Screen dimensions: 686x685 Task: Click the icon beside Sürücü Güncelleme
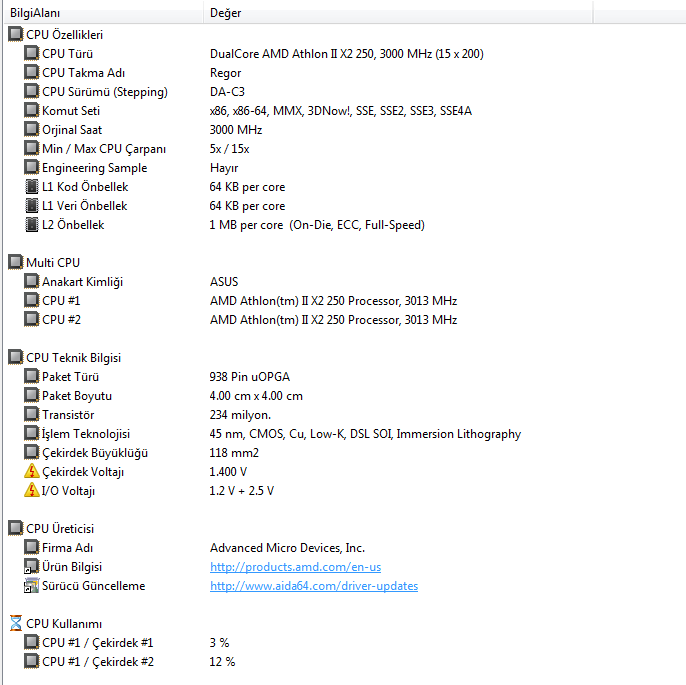click(x=32, y=585)
